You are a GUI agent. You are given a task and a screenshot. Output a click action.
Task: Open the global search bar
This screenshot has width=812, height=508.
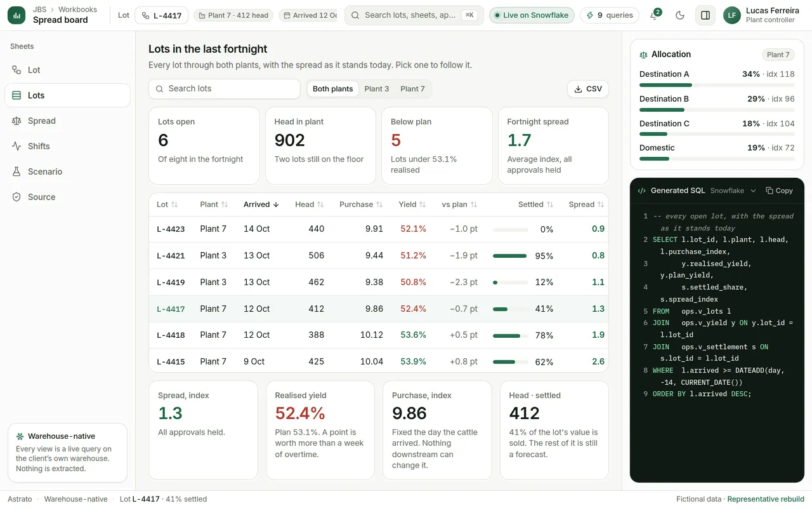point(414,15)
